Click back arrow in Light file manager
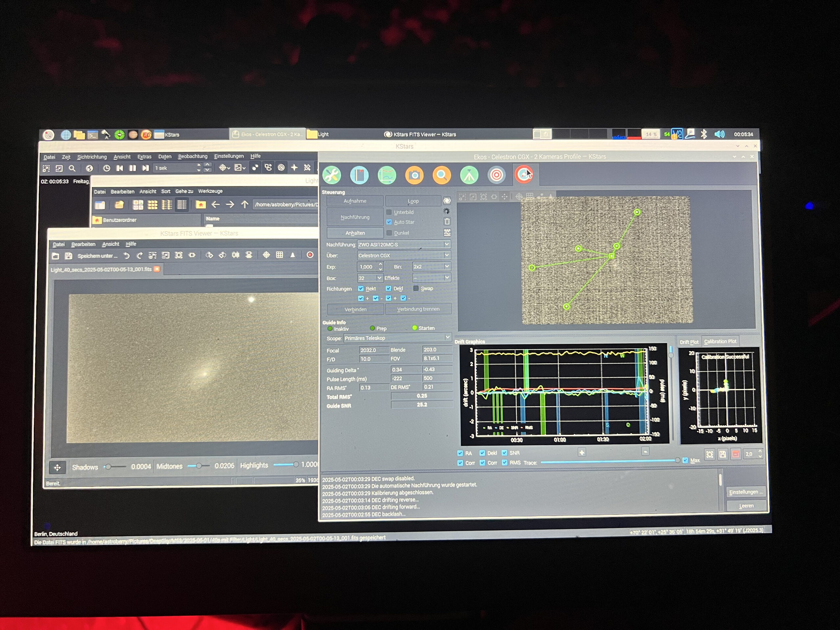 pyautogui.click(x=215, y=205)
